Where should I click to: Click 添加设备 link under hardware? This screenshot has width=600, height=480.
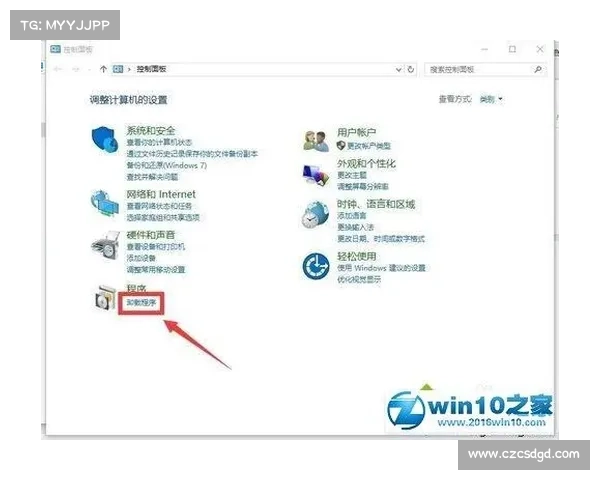141,258
